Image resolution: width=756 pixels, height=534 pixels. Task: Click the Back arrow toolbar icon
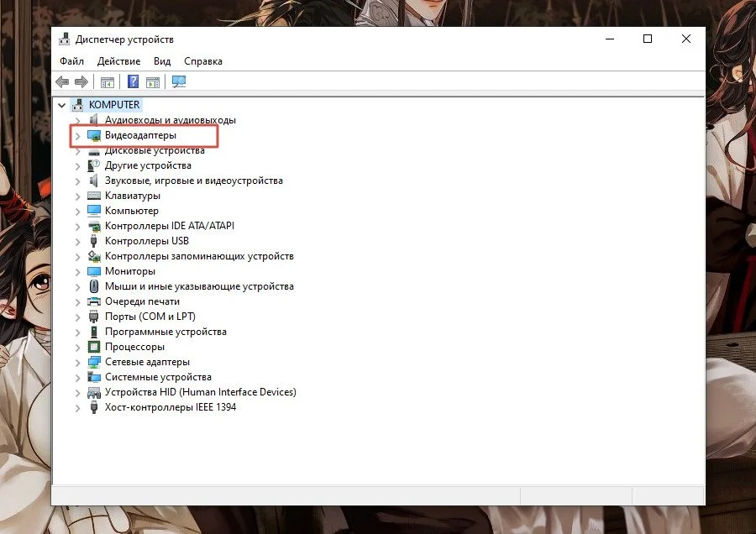[62, 81]
